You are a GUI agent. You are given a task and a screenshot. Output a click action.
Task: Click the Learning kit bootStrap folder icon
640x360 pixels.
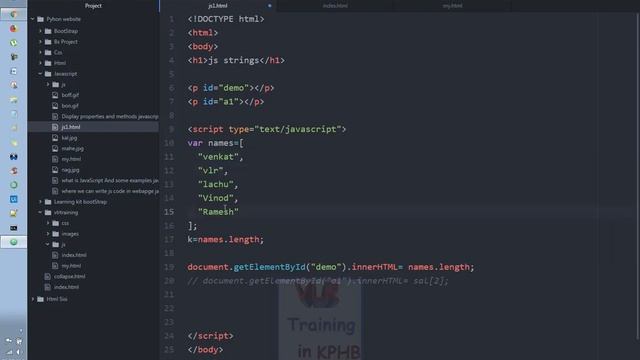tap(48, 202)
